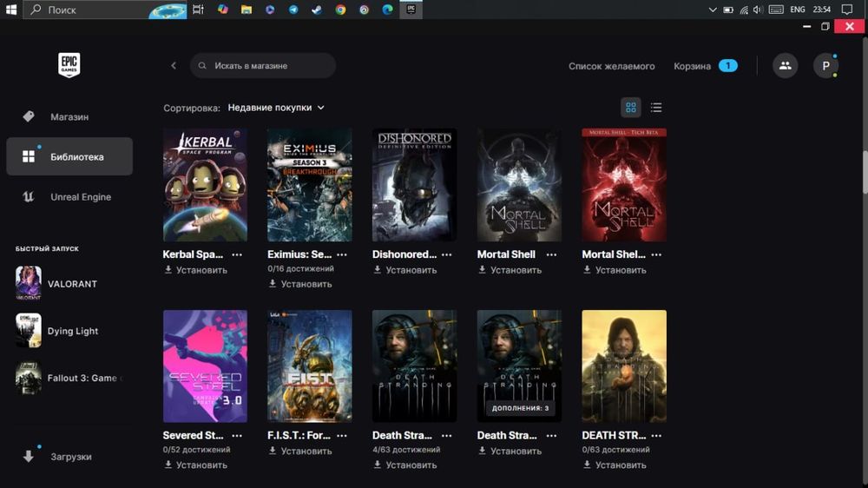Launch VALORANT from quick launch

click(69, 284)
